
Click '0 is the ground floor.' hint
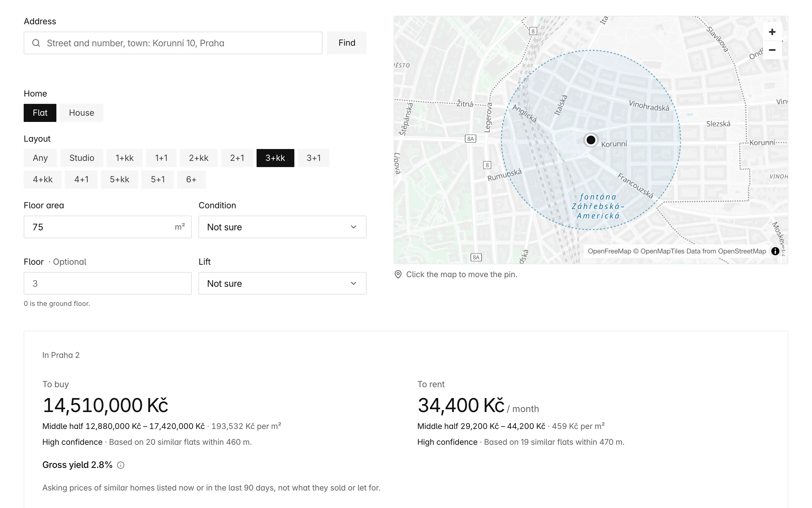point(57,304)
